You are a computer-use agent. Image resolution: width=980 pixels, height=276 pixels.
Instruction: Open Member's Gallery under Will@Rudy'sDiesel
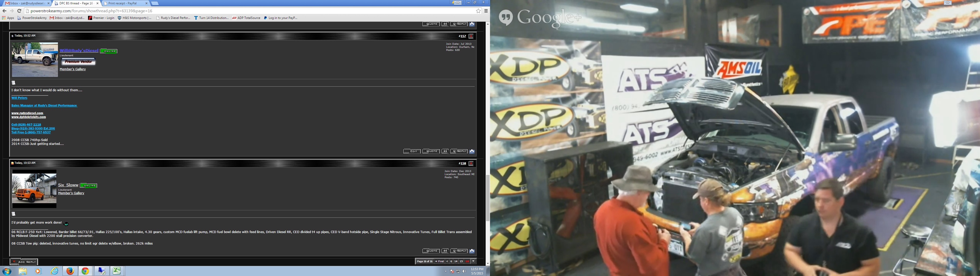[x=73, y=69]
